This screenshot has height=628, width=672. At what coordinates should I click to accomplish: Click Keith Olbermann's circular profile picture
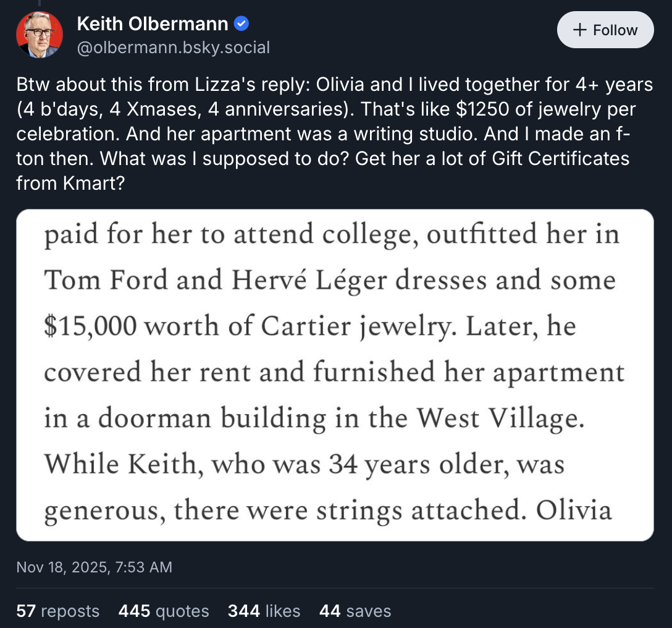39,34
